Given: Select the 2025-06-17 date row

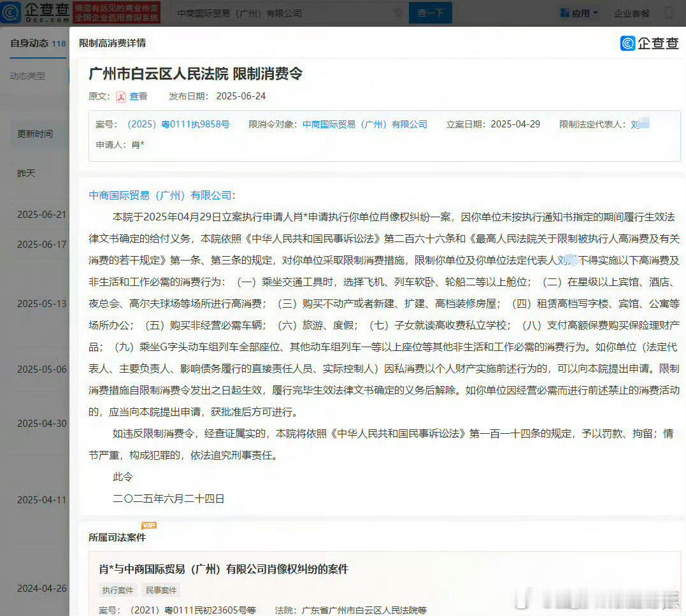Looking at the screenshot, I should pos(42,245).
